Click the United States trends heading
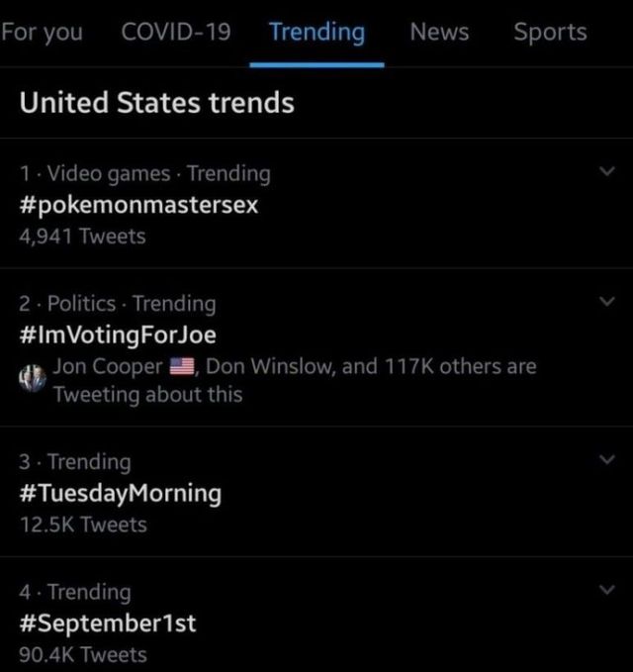Image resolution: width=633 pixels, height=672 pixels. tap(156, 102)
